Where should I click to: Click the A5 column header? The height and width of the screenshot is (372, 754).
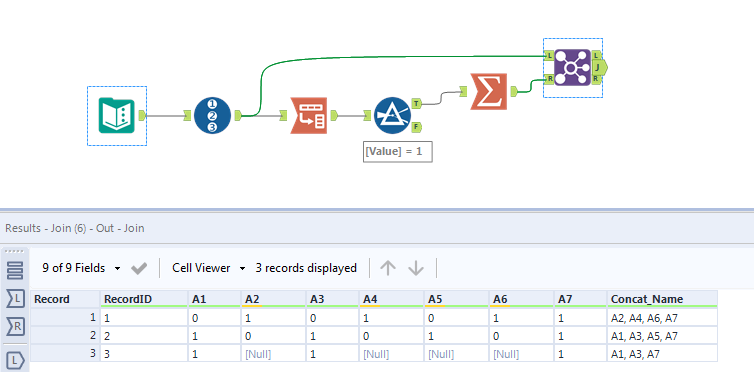457,299
